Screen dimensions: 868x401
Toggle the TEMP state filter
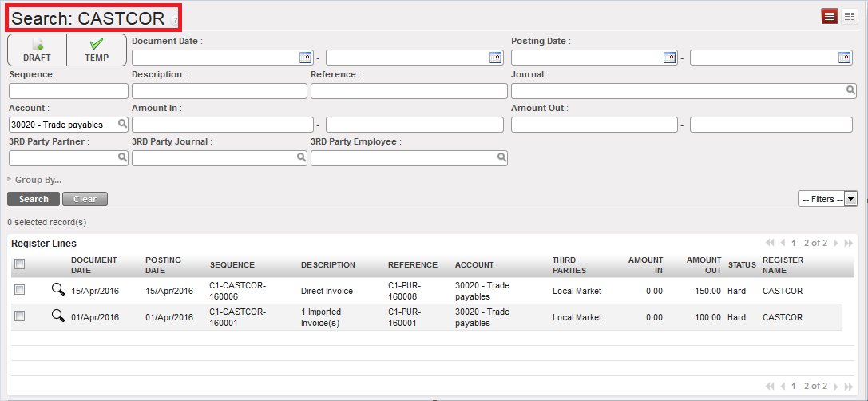pos(97,50)
